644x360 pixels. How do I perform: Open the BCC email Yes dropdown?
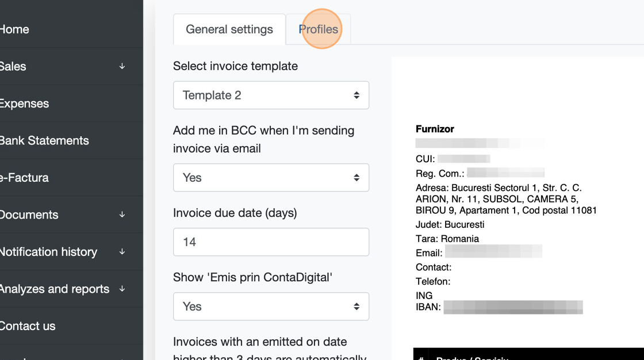point(271,178)
